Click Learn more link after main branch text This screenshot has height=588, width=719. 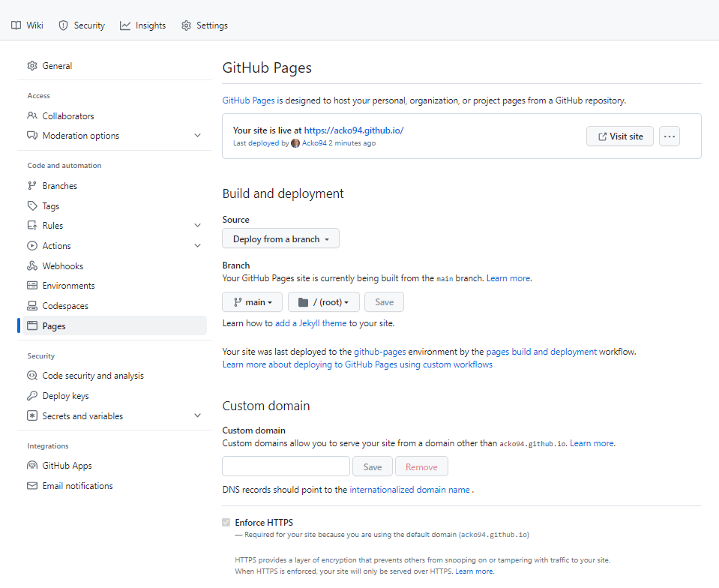point(509,278)
